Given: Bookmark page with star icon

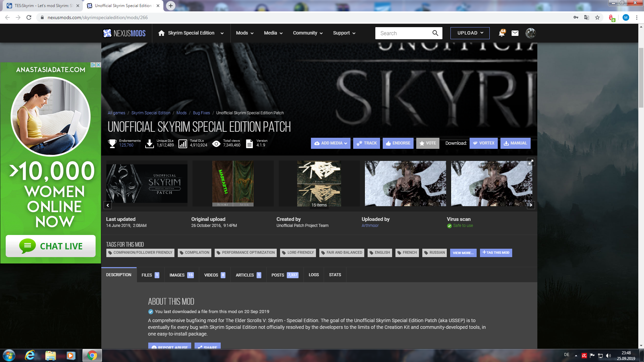Looking at the screenshot, I should (x=597, y=17).
